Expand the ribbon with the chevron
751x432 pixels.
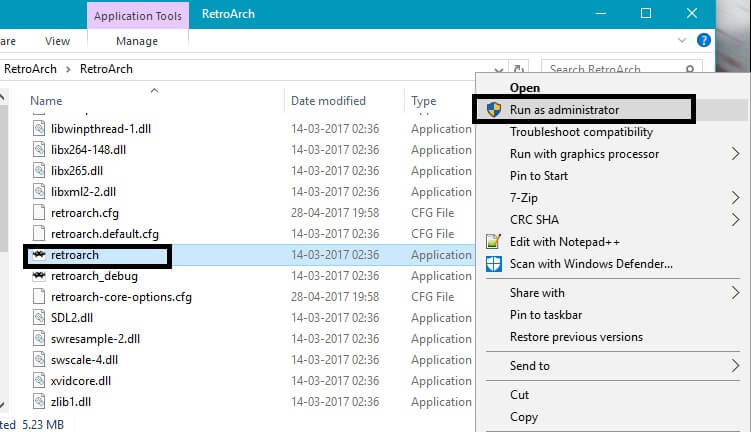coord(682,40)
